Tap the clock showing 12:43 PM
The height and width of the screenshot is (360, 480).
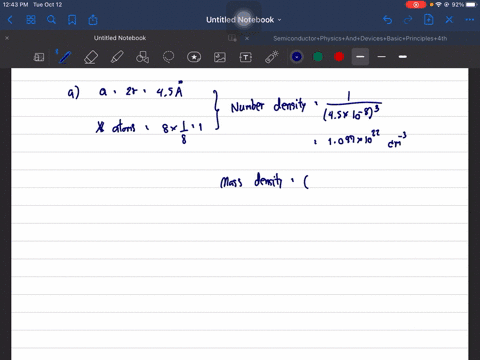15,5
